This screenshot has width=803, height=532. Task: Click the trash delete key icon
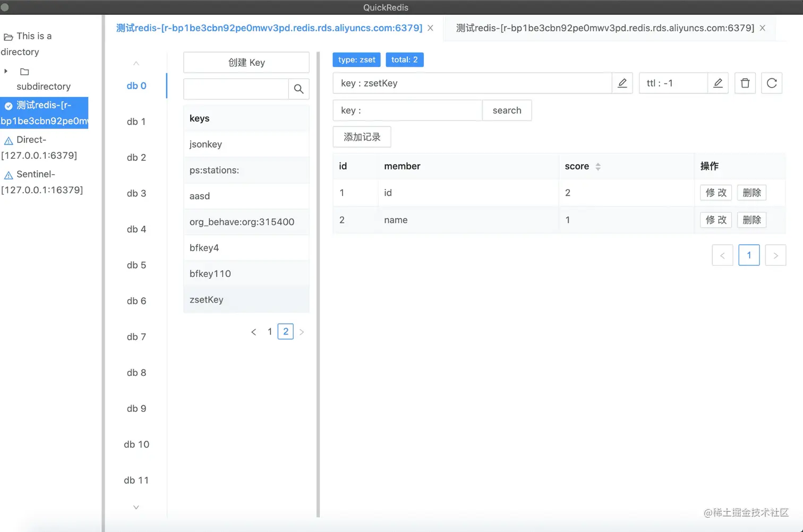(745, 83)
